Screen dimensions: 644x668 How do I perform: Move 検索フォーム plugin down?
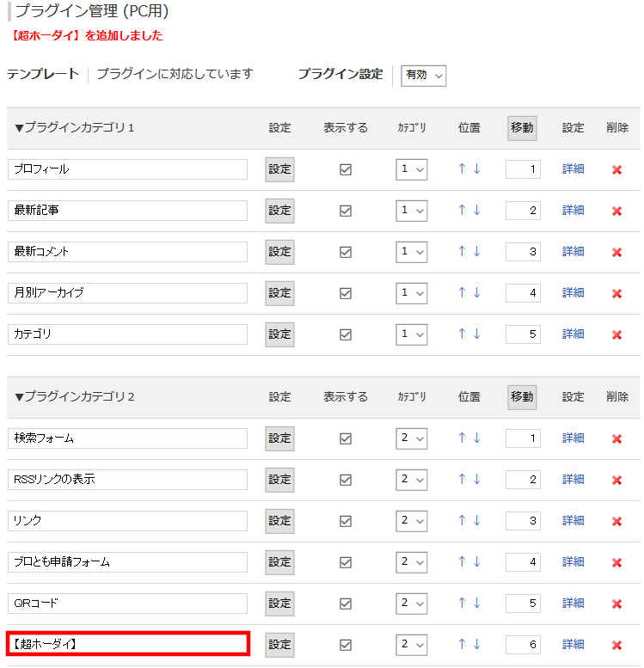pos(476,438)
